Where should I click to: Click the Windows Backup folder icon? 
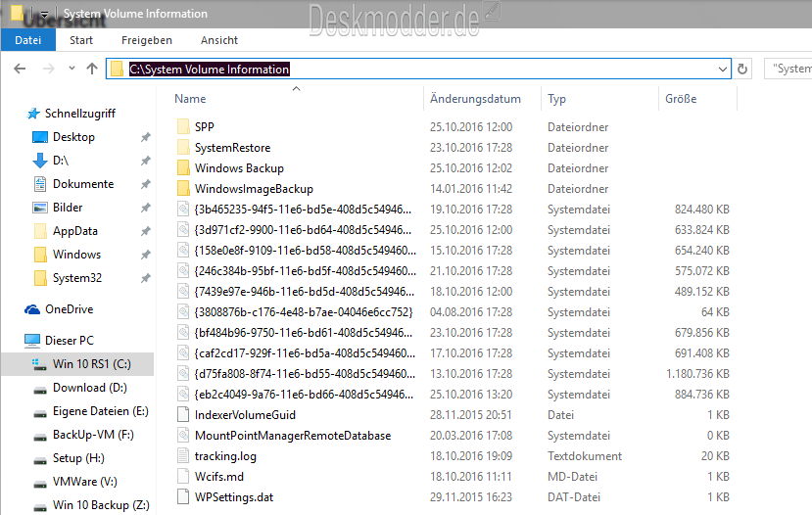[183, 168]
